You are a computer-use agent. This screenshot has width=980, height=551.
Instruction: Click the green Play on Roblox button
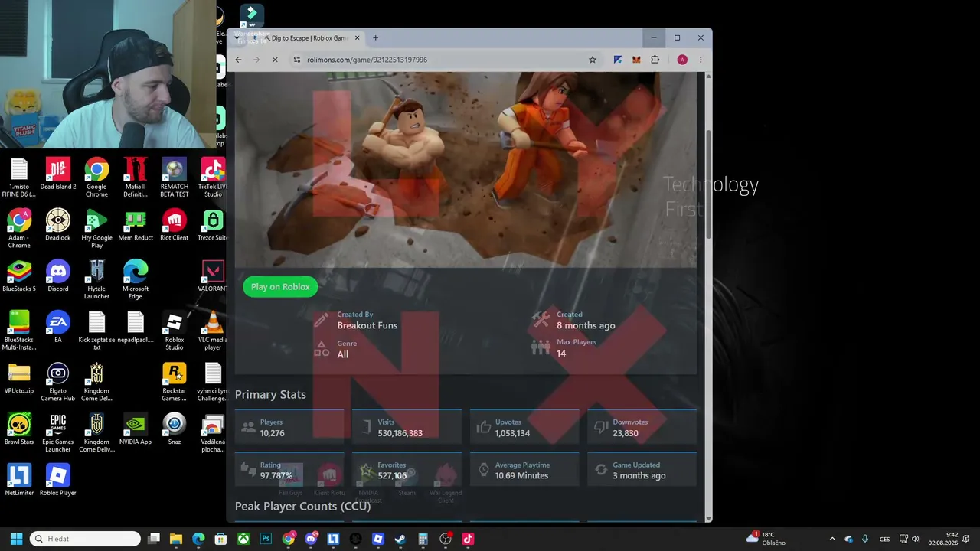click(280, 287)
